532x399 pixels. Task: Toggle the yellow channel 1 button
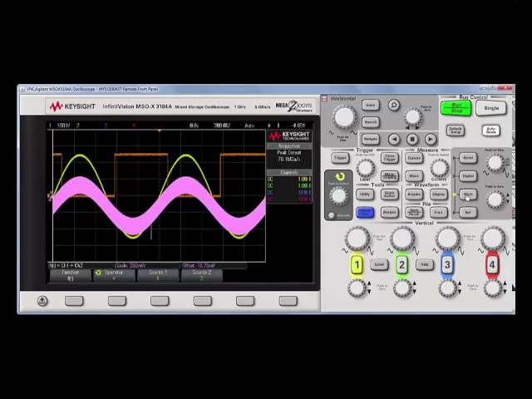tap(357, 264)
